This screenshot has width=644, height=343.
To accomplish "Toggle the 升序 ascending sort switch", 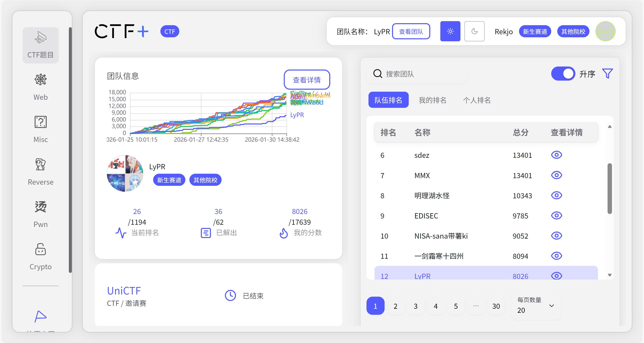I will pos(563,74).
